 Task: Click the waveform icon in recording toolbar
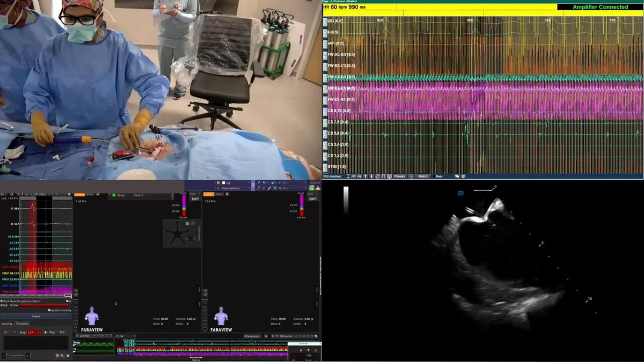pyautogui.click(x=383, y=176)
